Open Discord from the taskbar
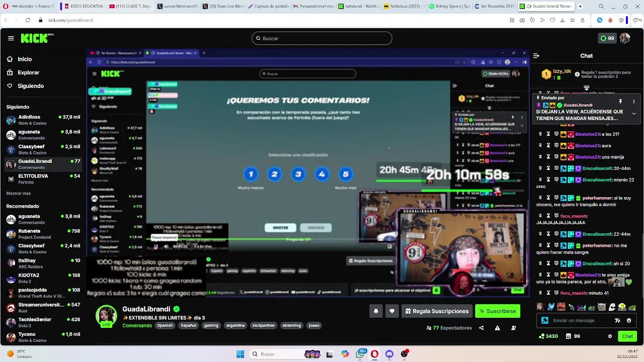Viewport: 644px width, 362px height. pyautogui.click(x=389, y=354)
